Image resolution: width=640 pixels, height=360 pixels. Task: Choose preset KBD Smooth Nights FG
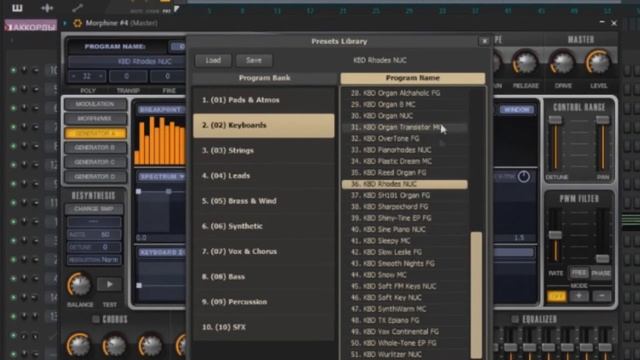click(x=404, y=264)
